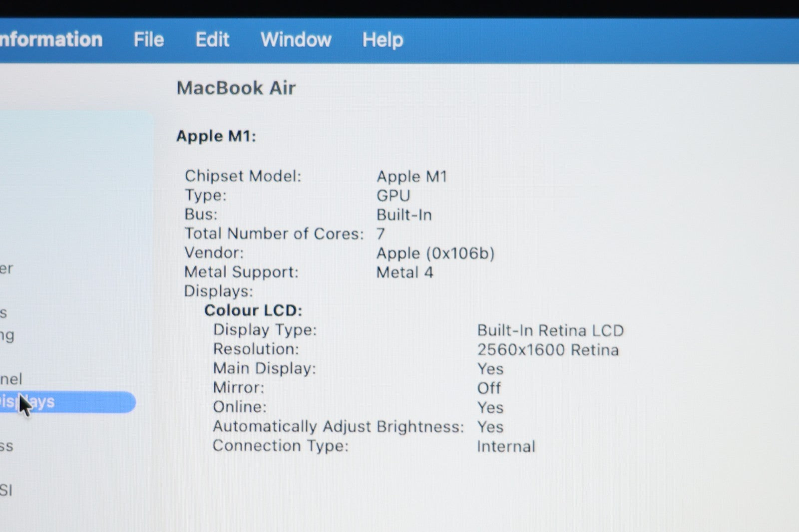This screenshot has height=532, width=799.
Task: Click the Internal connection type value
Action: (505, 446)
